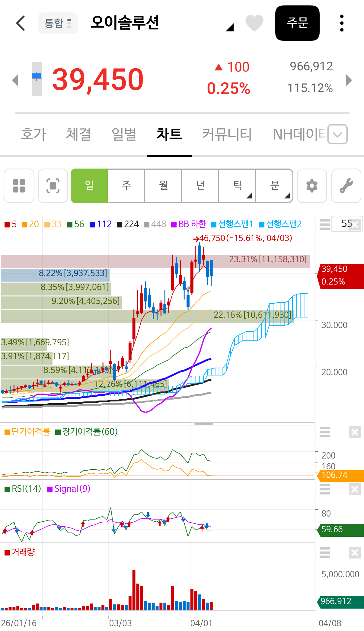
Task: Toggle the heart favorite icon
Action: point(254,23)
